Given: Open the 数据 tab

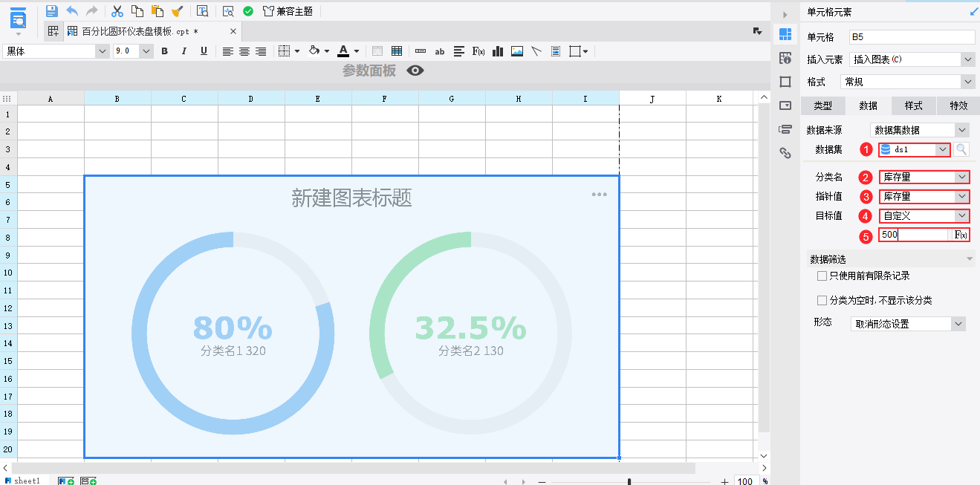Looking at the screenshot, I should pyautogui.click(x=869, y=105).
